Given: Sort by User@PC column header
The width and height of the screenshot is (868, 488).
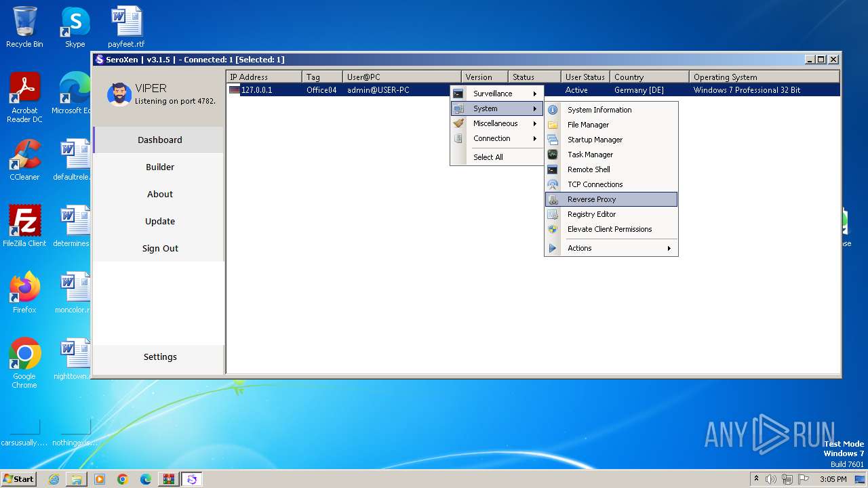Looking at the screenshot, I should pos(402,77).
